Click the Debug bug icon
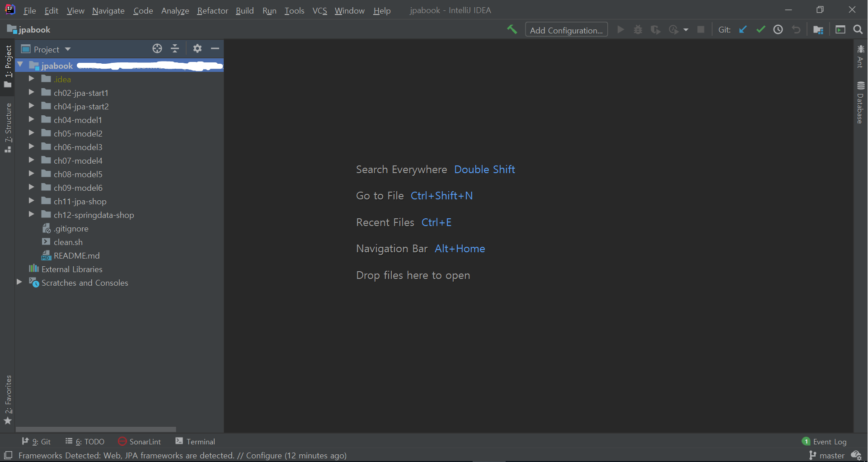The width and height of the screenshot is (868, 462). coord(638,30)
